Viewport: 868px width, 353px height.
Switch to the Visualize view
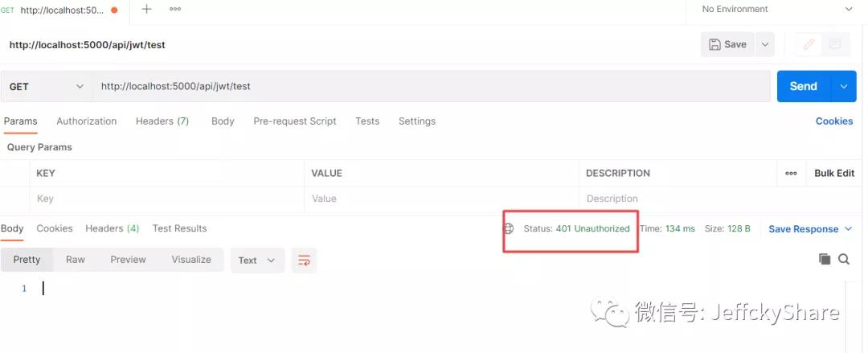pyautogui.click(x=191, y=260)
